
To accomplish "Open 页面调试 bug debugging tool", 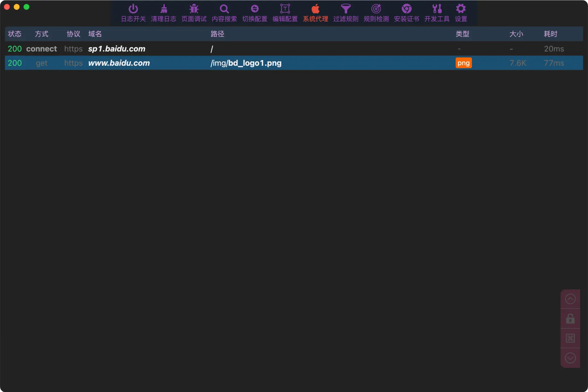I will tap(194, 9).
